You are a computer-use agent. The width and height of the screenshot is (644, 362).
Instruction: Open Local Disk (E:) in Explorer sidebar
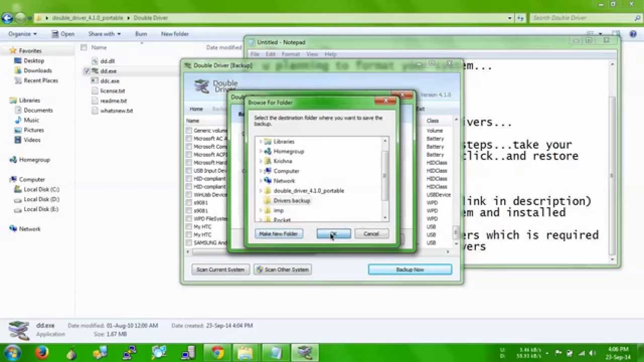pyautogui.click(x=41, y=209)
